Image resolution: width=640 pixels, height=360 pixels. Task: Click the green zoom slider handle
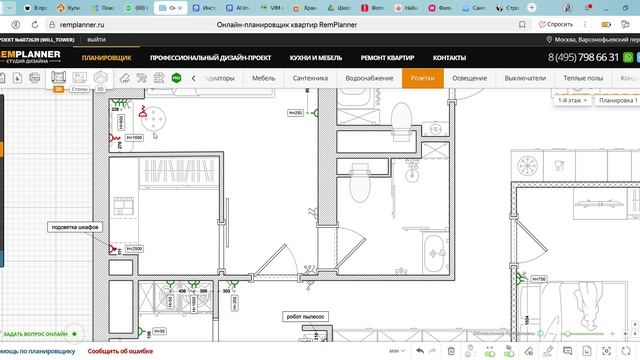tap(567, 334)
